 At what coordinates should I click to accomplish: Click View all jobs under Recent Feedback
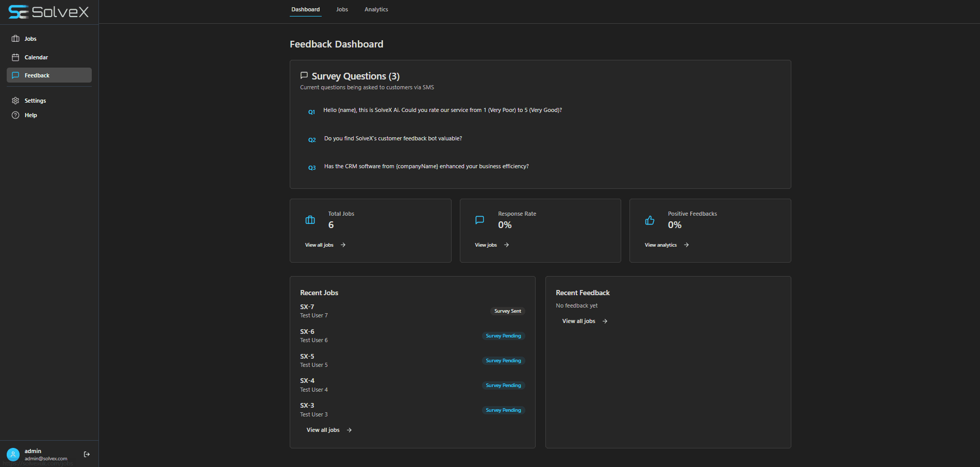pyautogui.click(x=579, y=321)
